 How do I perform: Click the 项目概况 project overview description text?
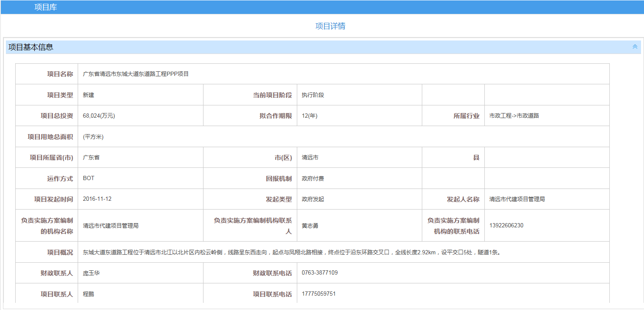pos(291,253)
